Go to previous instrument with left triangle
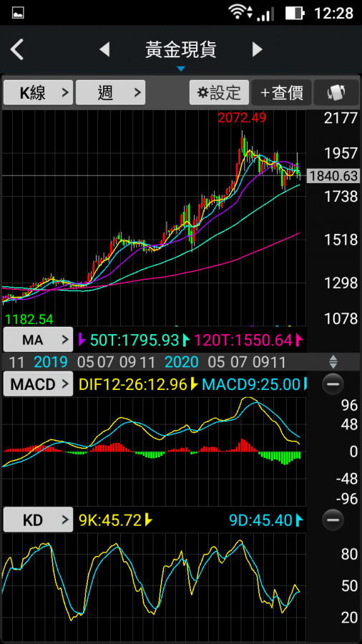Viewport: 362px width, 644px height. click(x=104, y=49)
